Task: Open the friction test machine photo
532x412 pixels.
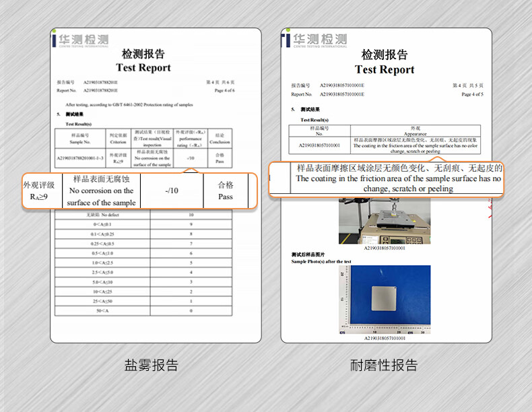Action: pos(385,221)
